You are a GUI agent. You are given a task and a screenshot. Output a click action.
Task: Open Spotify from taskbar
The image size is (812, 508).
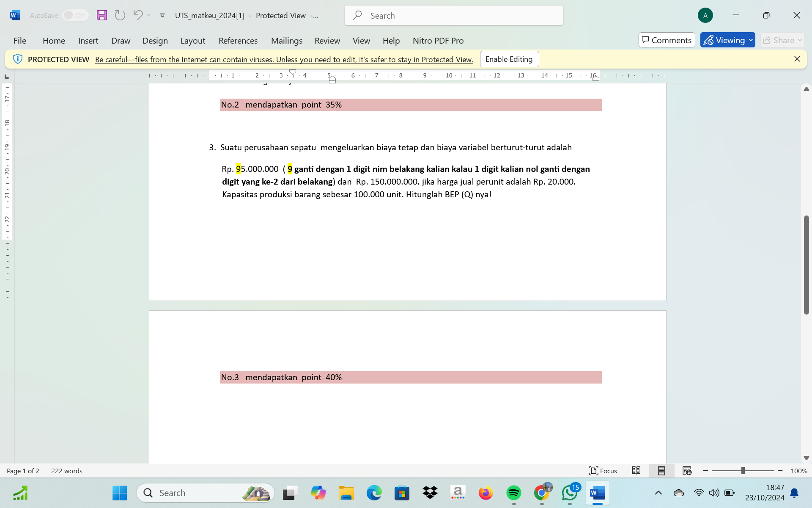(x=514, y=493)
